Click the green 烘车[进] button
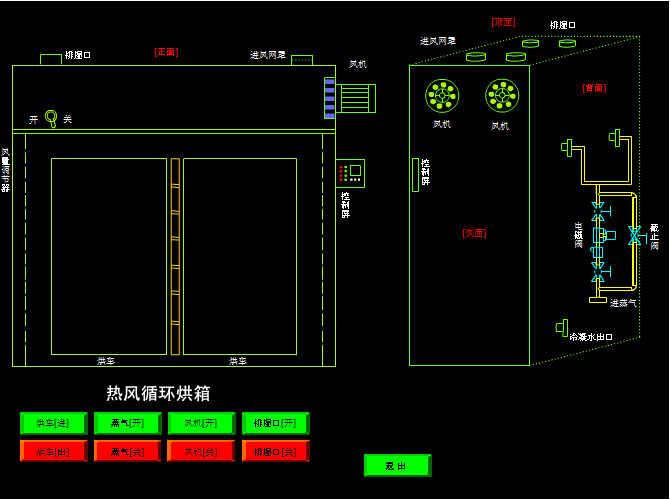The image size is (670, 499). pos(53,424)
